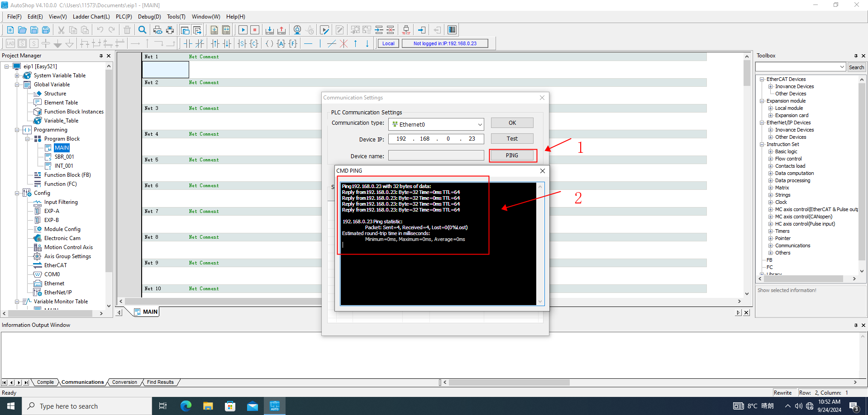Insert normally-closed contact icon
The image size is (868, 415).
pos(200,43)
